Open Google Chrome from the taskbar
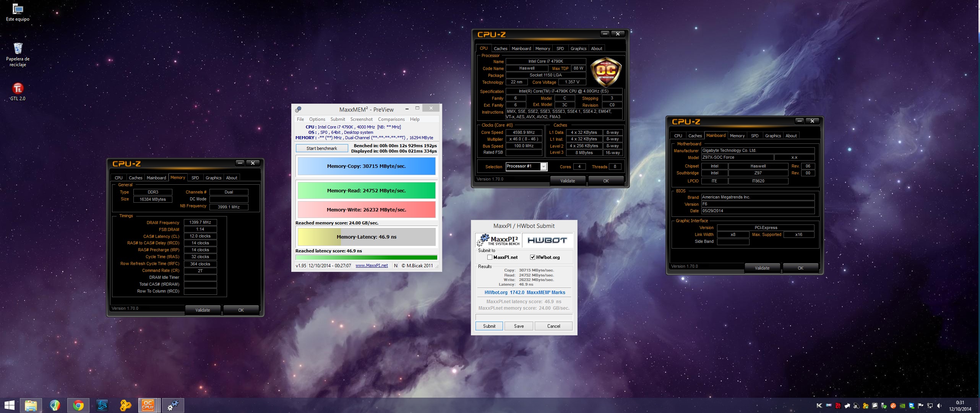Image resolution: width=980 pixels, height=413 pixels. point(78,405)
